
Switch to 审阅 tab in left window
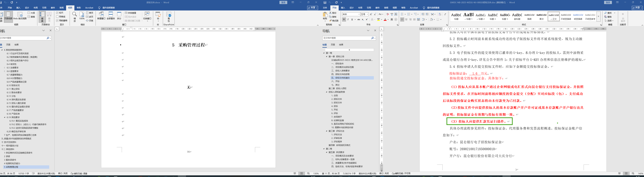(x=62, y=8)
